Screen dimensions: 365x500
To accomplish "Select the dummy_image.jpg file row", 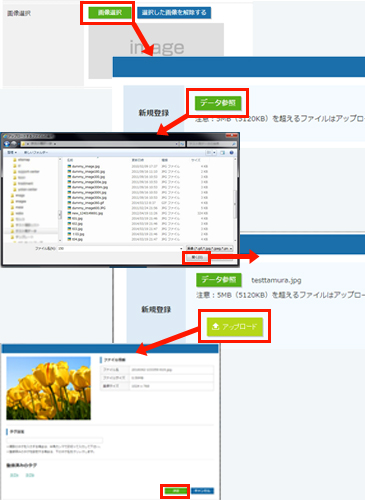I will (138, 166).
